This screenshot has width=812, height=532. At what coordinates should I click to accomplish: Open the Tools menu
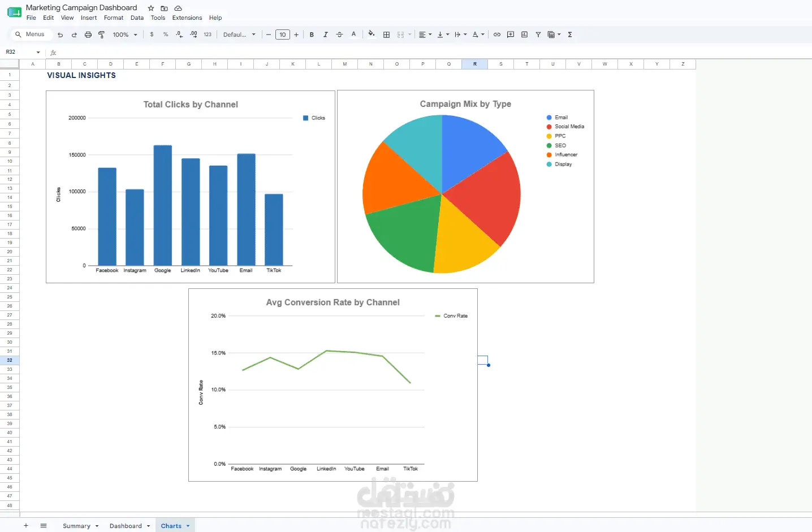point(158,18)
